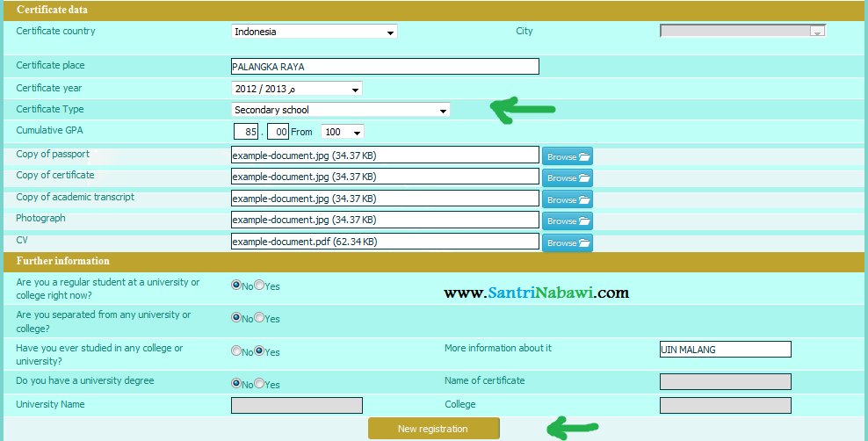This screenshot has width=868, height=441.
Task: Open the disabled City dropdown
Action: (x=743, y=31)
